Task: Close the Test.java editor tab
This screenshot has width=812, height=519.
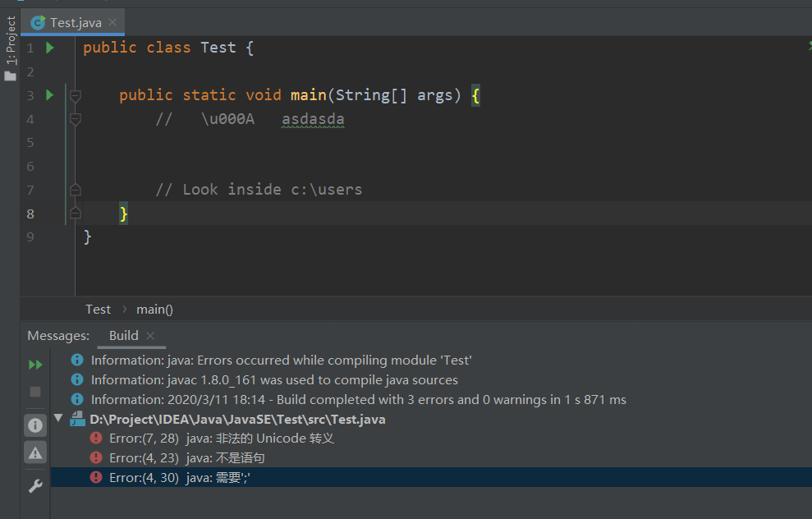Action: click(112, 22)
